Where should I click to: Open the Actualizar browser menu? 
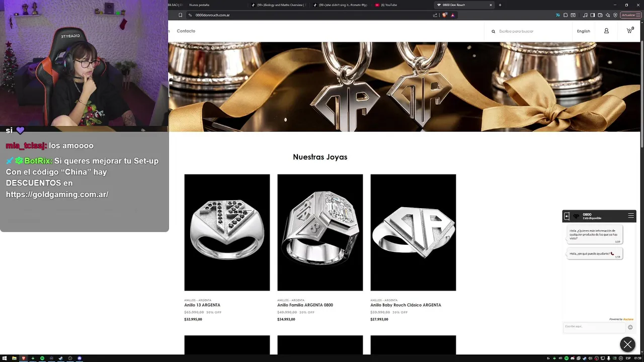(631, 15)
